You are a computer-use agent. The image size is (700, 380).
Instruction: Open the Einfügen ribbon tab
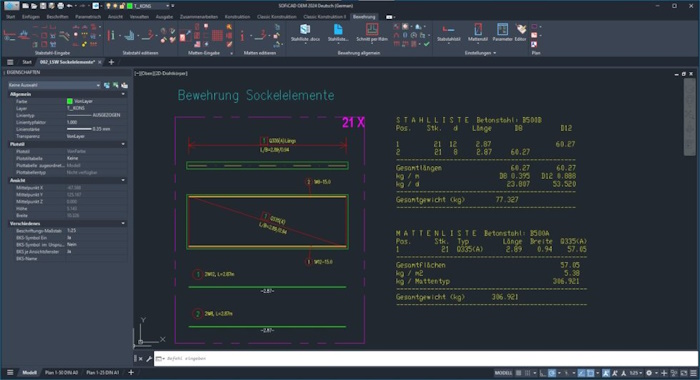click(31, 17)
